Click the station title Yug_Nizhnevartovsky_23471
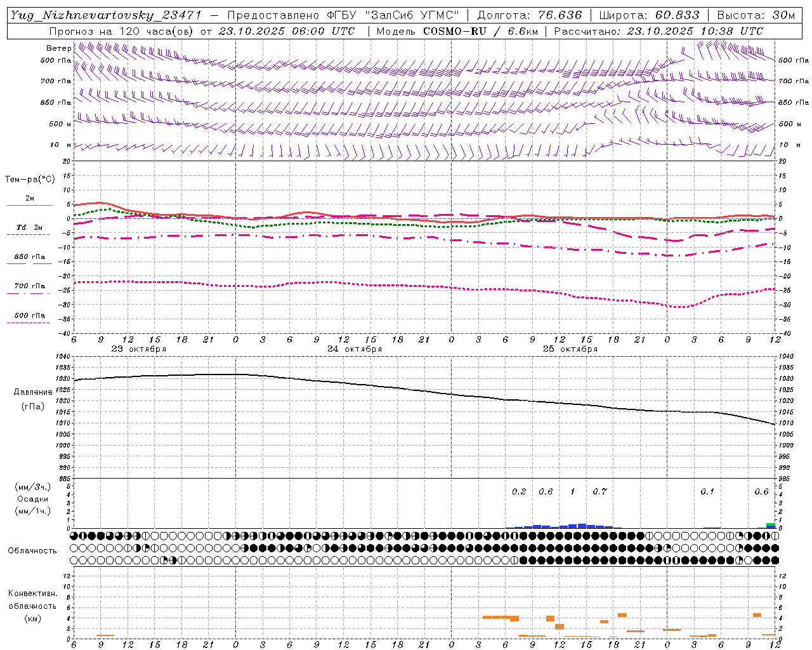Screen dimensions: 812x650 coord(106,15)
